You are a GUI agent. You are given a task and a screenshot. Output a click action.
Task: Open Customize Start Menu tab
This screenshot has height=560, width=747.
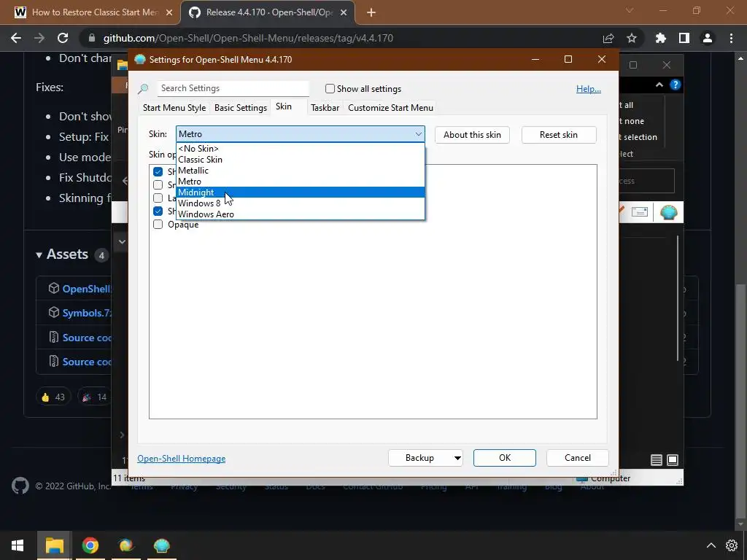click(391, 108)
